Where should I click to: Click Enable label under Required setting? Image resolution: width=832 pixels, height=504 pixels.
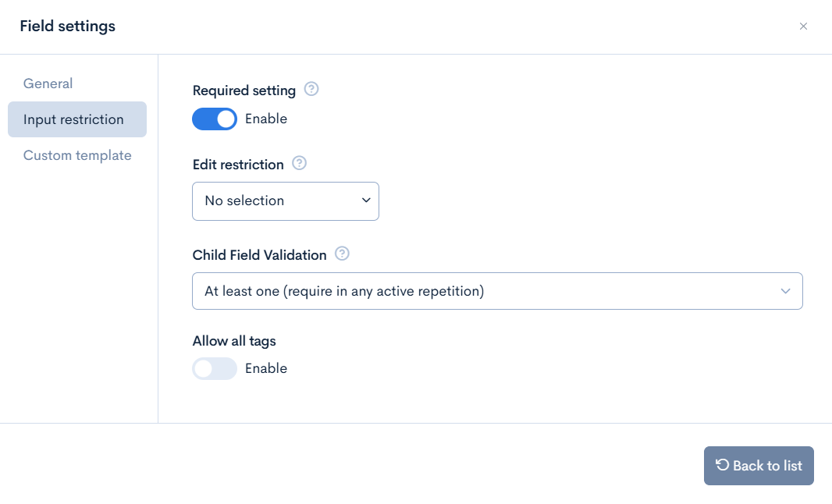pyautogui.click(x=266, y=119)
